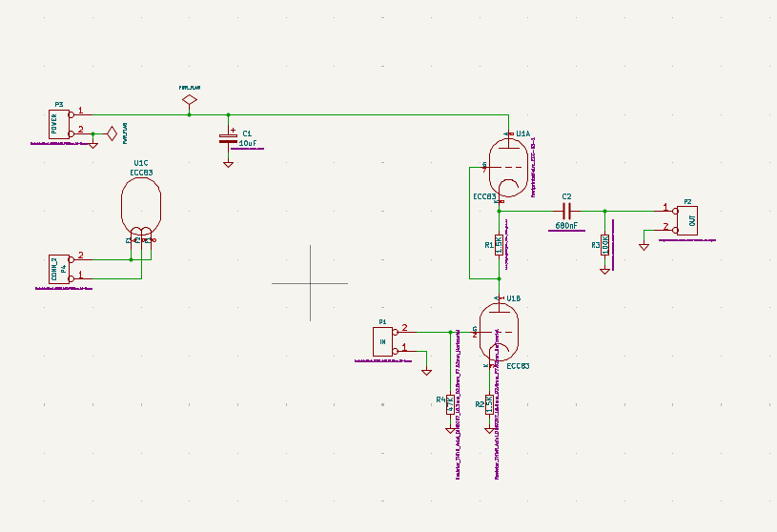Select the U1C ECC83 heater tube symbol
The width and height of the screenshot is (777, 532).
click(141, 205)
